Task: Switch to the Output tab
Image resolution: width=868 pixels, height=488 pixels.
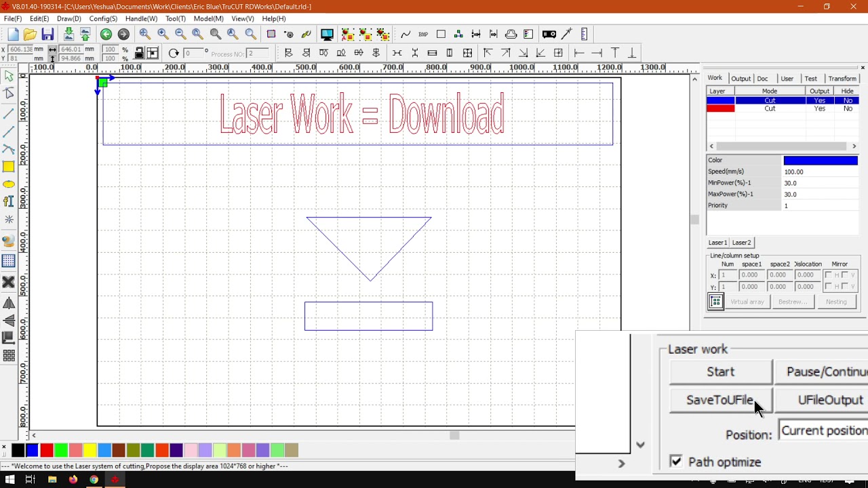Action: click(741, 79)
